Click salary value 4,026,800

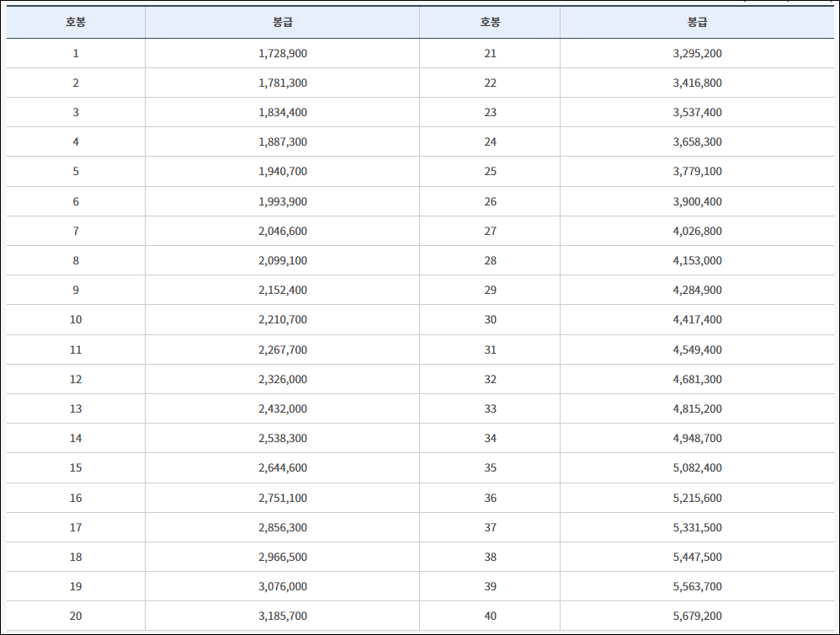[697, 232]
